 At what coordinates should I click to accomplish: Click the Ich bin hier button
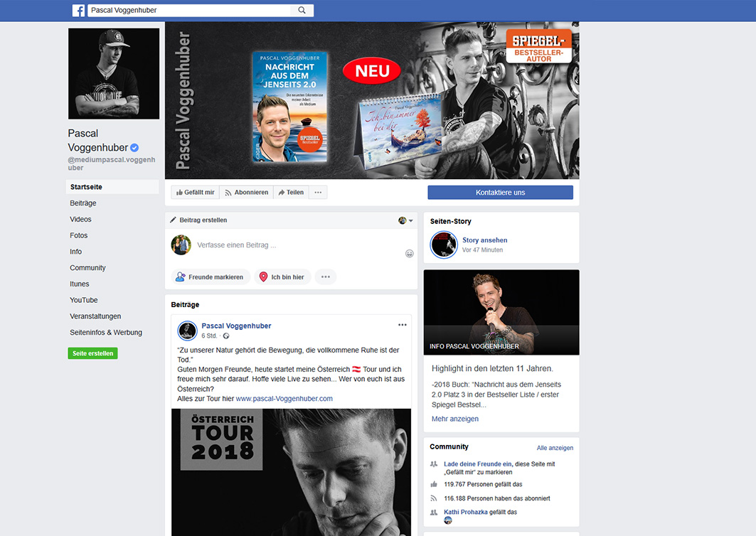point(282,277)
